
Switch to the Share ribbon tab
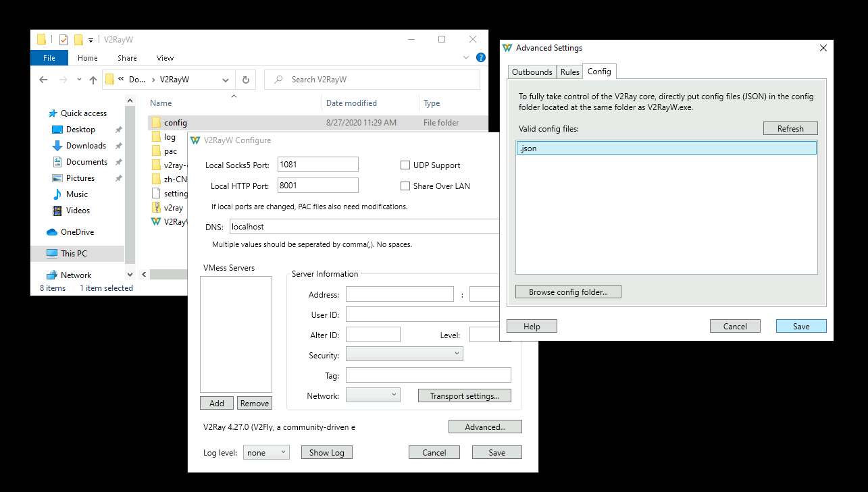tap(127, 58)
